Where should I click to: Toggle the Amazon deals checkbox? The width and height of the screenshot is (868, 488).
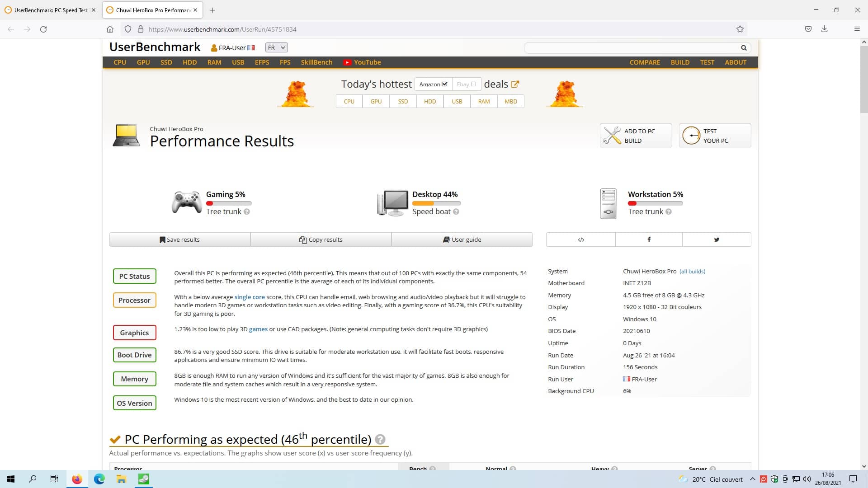tap(444, 84)
